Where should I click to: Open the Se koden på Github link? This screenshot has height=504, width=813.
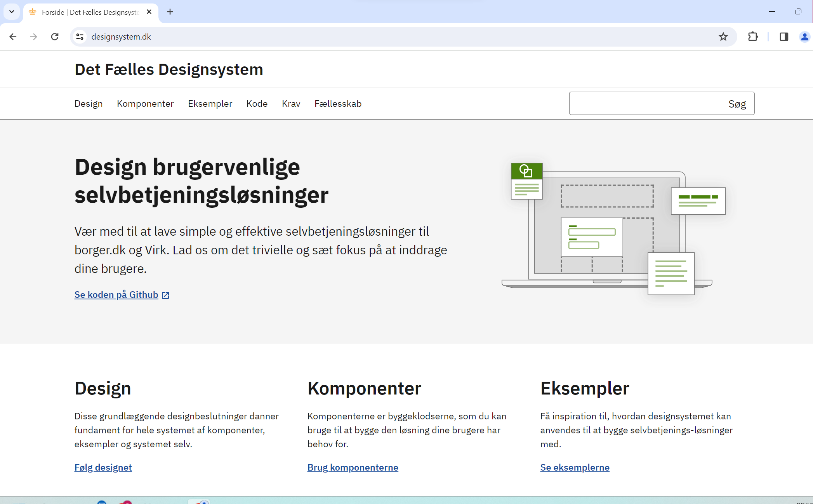(x=116, y=295)
